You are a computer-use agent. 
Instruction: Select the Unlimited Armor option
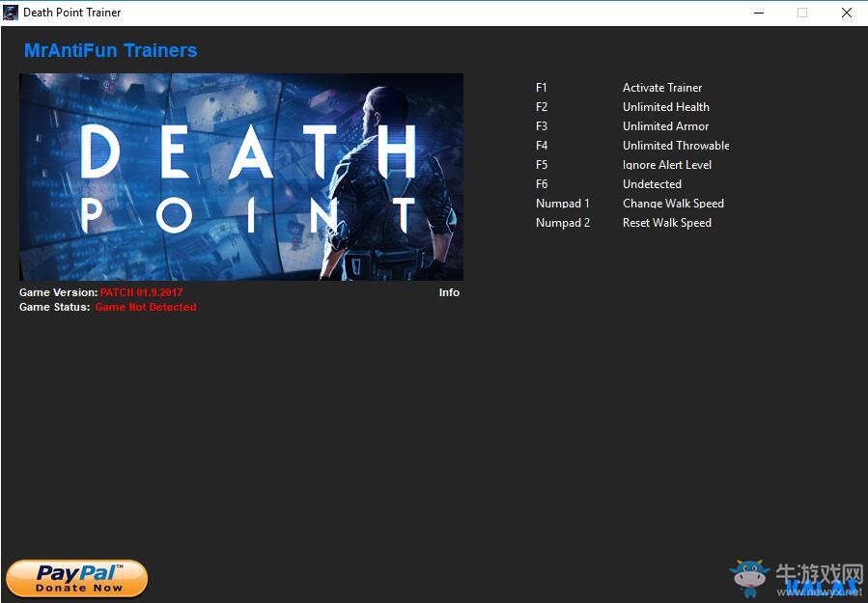(x=665, y=126)
